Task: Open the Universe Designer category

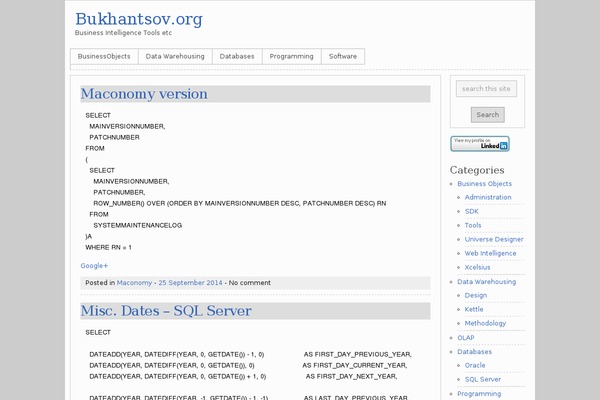Action: pyautogui.click(x=494, y=239)
